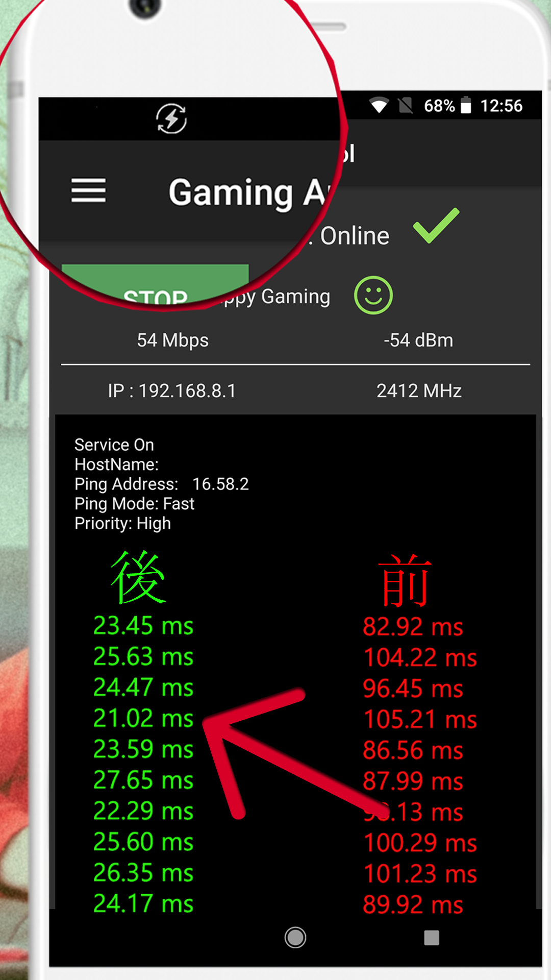Tap the 12:56 clock in status bar
The width and height of the screenshot is (551, 980).
click(x=502, y=106)
